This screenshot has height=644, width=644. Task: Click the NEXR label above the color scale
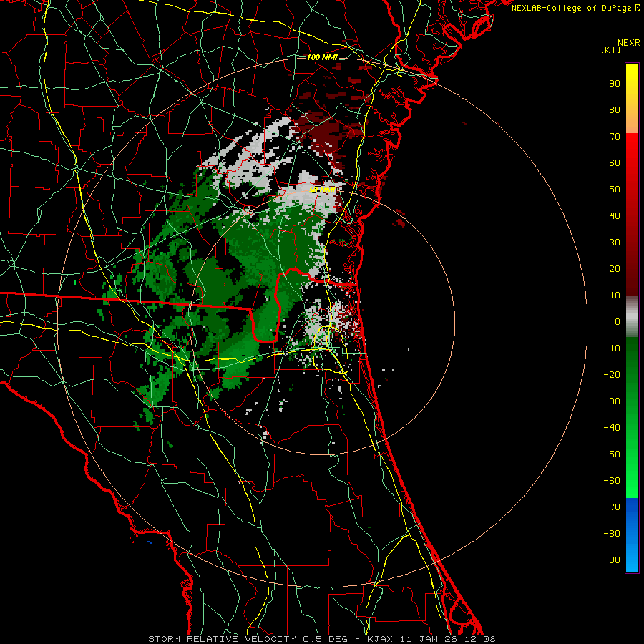[629, 43]
